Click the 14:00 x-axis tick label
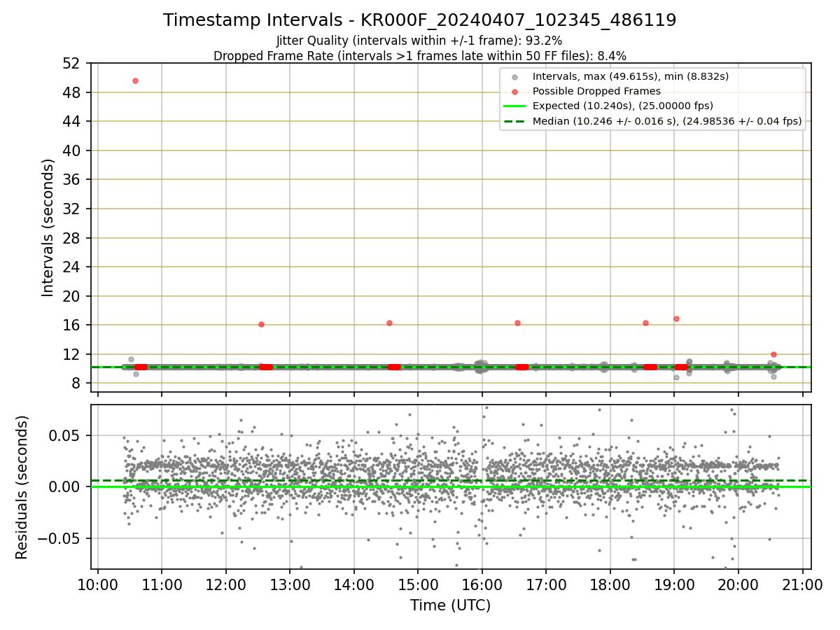 click(353, 585)
